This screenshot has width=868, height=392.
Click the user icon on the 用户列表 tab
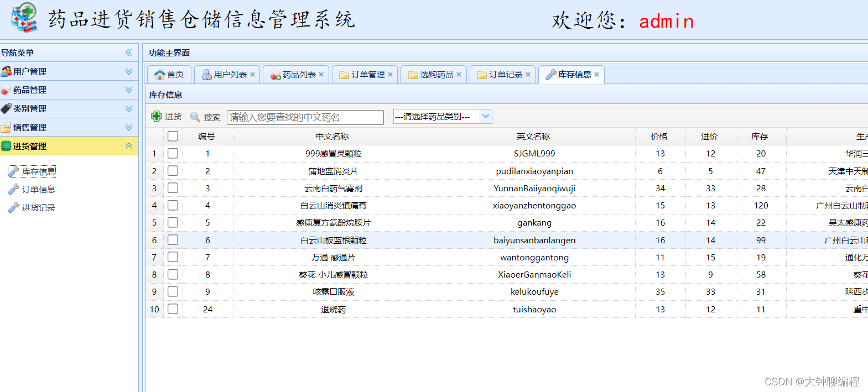[x=207, y=75]
